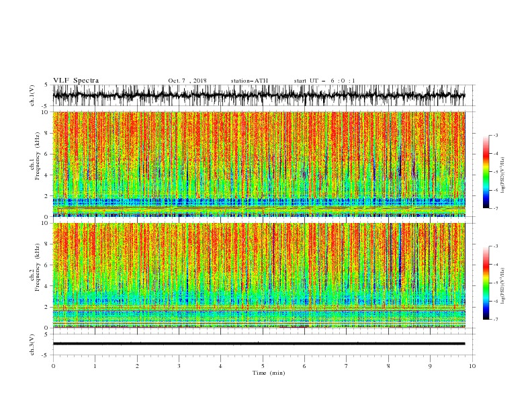
Task: Click the upper colorbar "log(PSD)(V²/Hz)" label
Action: tap(502, 175)
